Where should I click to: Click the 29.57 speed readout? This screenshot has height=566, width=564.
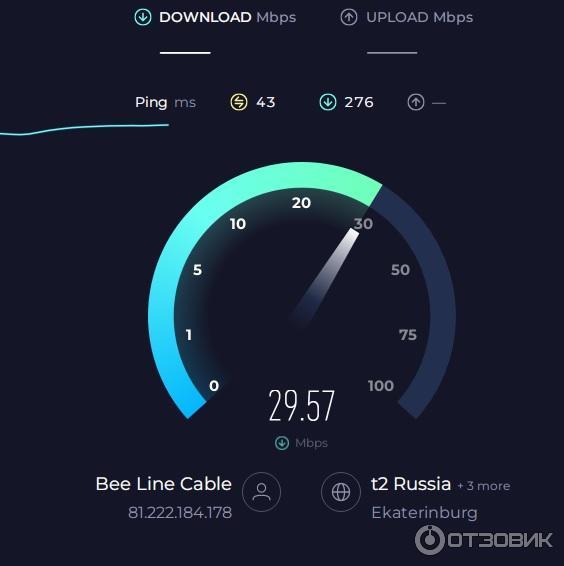tap(301, 406)
